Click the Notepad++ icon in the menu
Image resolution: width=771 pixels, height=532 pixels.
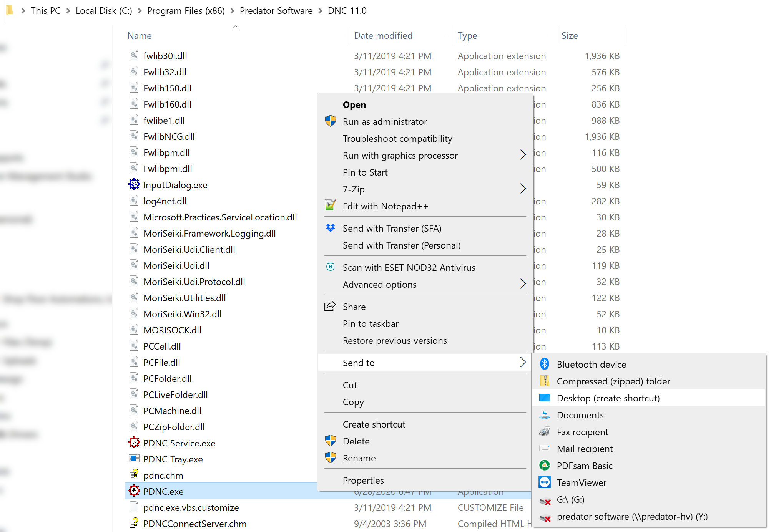click(331, 206)
